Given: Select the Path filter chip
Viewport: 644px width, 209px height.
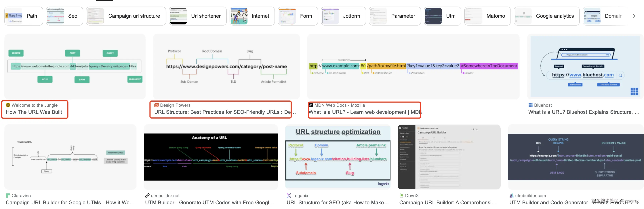Looking at the screenshot, I should [x=24, y=16].
